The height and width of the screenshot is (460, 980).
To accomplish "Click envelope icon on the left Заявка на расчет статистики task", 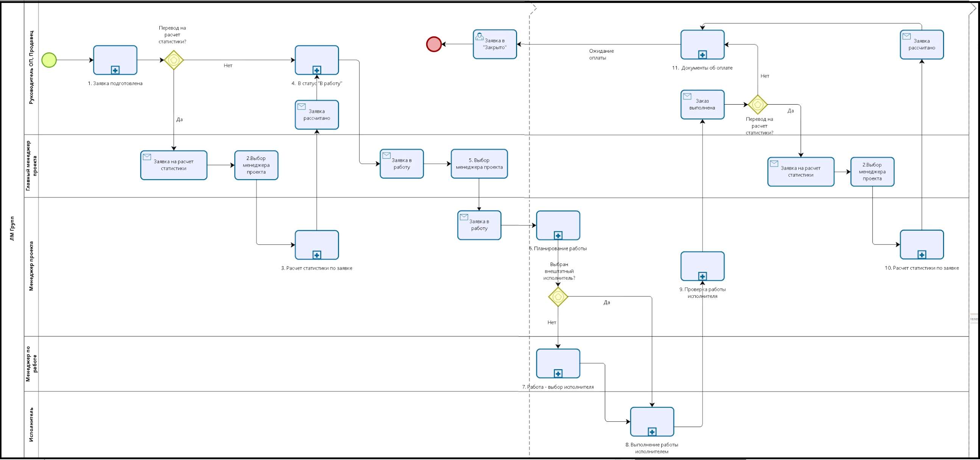I will [x=147, y=157].
